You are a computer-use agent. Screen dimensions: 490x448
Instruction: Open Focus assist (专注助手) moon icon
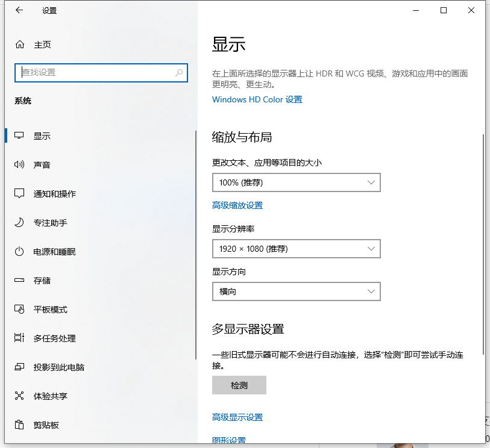click(20, 223)
